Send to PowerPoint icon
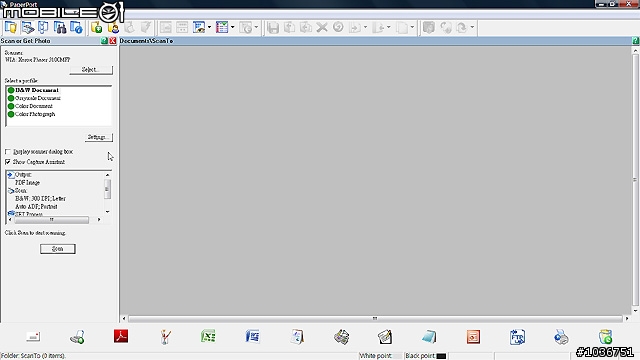 473,337
